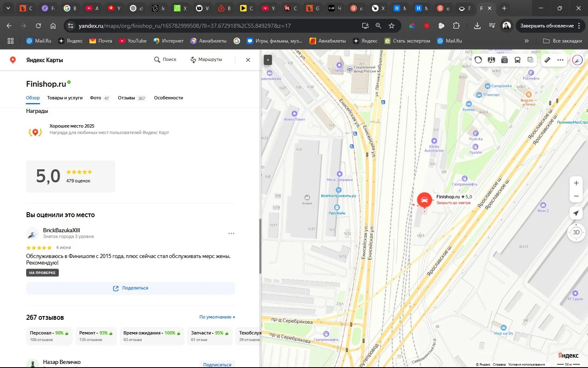This screenshot has width=588, height=368.
Task: Open the Фото 47 tab
Action: point(100,98)
